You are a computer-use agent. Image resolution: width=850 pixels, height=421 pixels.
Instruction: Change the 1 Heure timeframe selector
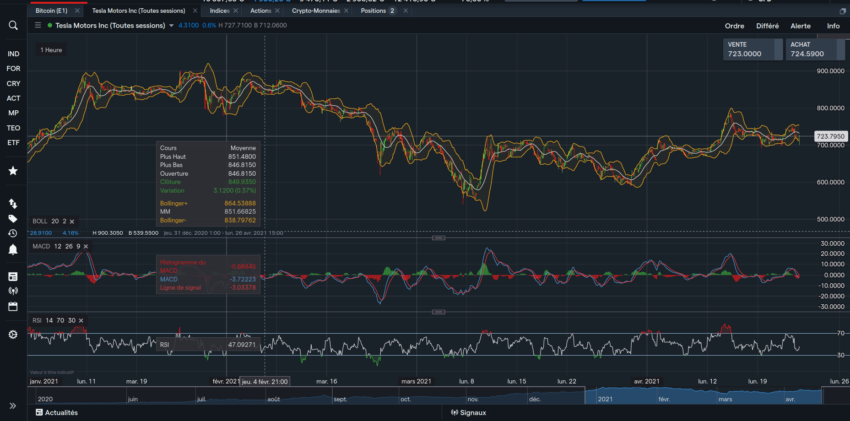tap(49, 49)
